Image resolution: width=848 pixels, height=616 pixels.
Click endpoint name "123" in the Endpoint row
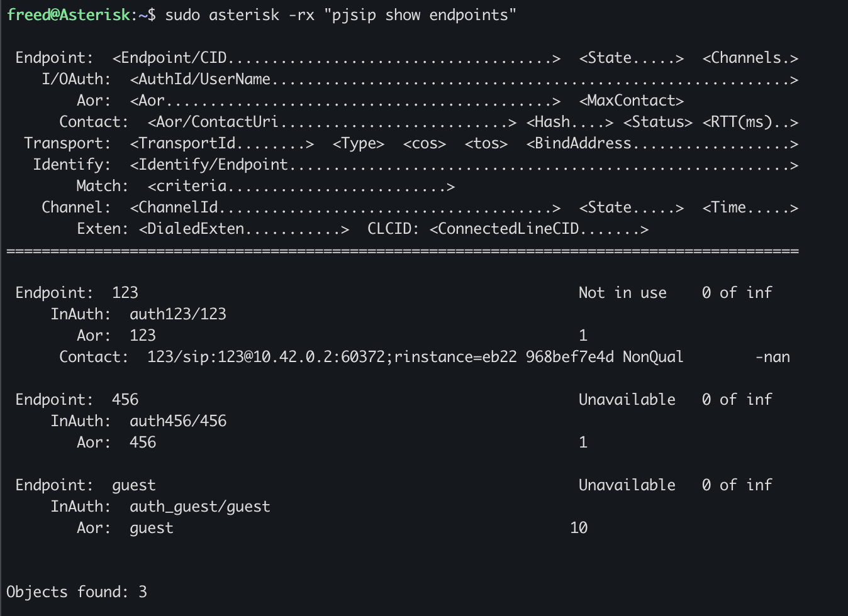click(x=125, y=293)
